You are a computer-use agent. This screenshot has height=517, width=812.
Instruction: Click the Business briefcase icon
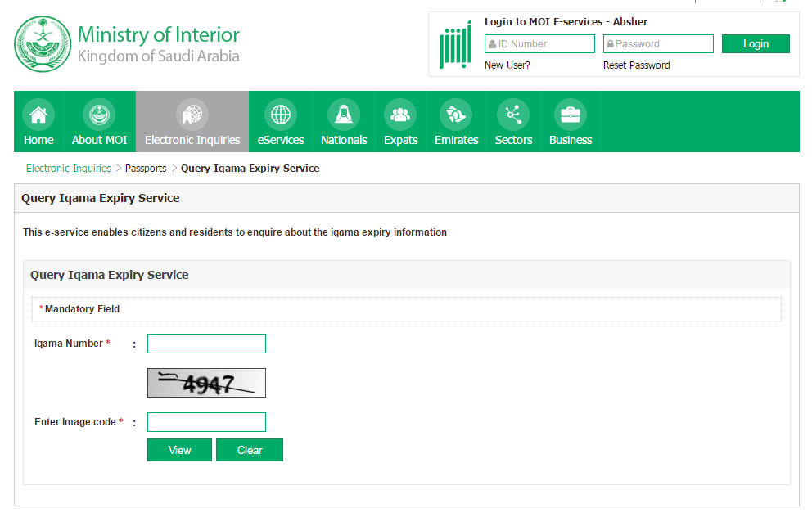click(571, 115)
